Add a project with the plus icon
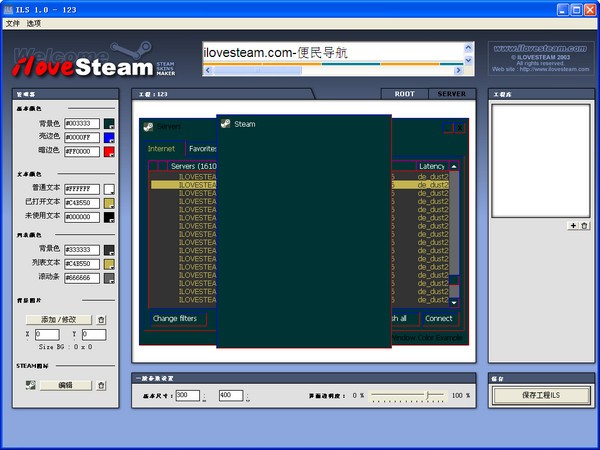 (x=573, y=226)
